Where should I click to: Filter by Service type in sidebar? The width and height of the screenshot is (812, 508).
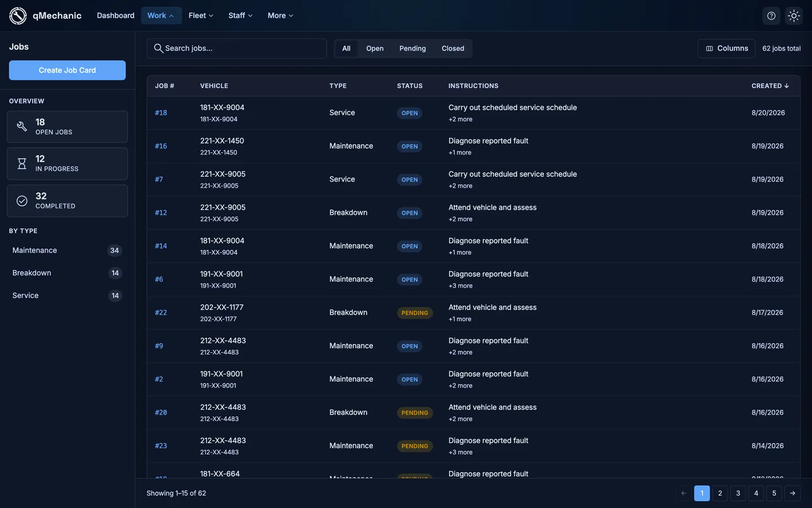(67, 296)
